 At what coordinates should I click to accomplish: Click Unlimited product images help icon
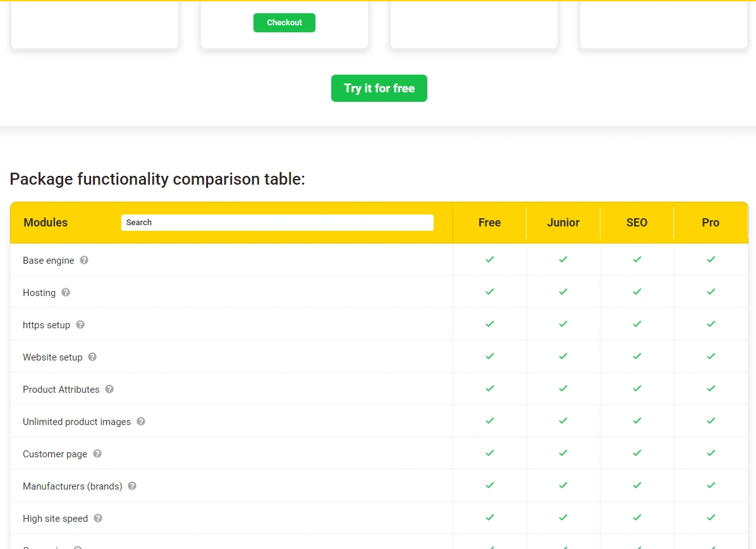(x=141, y=421)
